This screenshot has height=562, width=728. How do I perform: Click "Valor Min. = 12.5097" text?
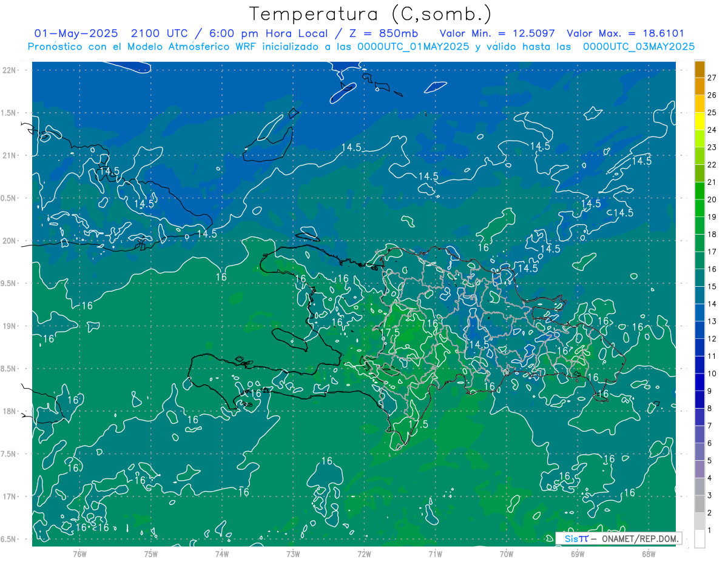(497, 33)
